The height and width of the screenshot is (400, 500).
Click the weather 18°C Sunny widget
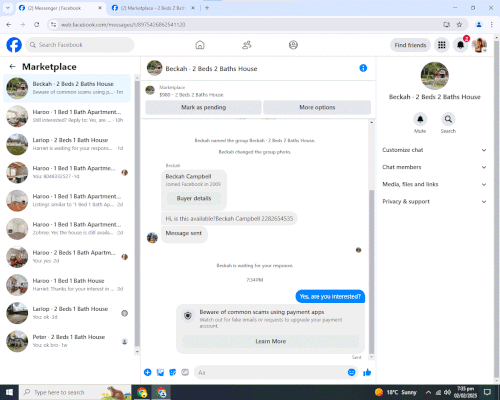(396, 392)
